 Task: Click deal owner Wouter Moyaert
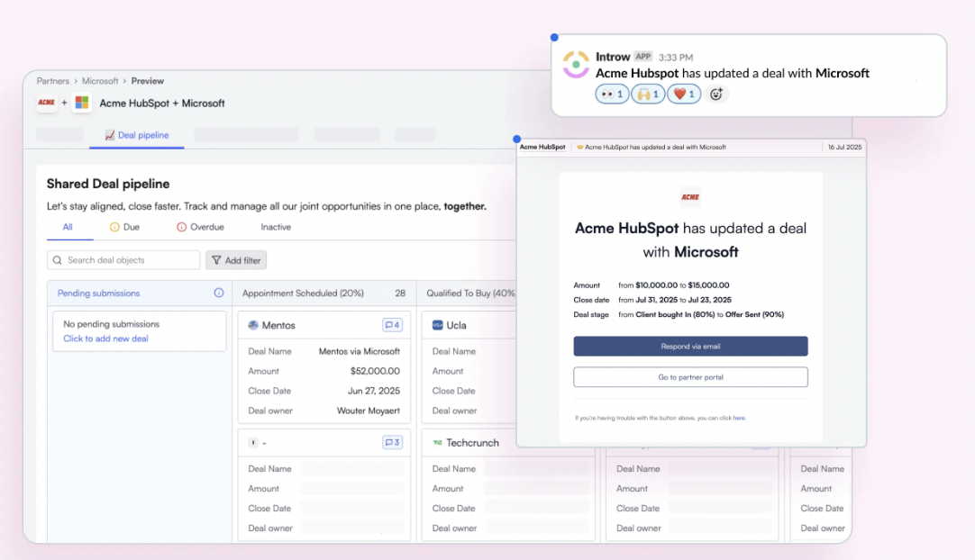[369, 411]
